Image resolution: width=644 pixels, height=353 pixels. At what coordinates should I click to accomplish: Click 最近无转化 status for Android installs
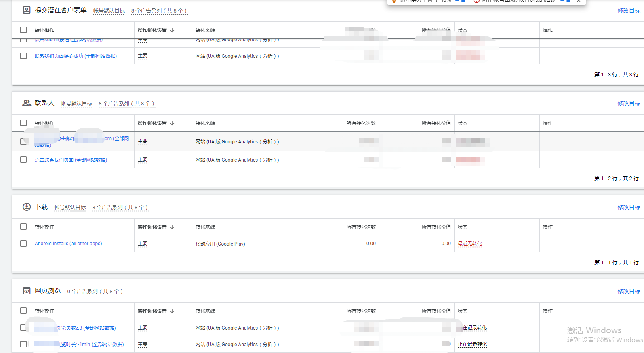click(x=470, y=244)
